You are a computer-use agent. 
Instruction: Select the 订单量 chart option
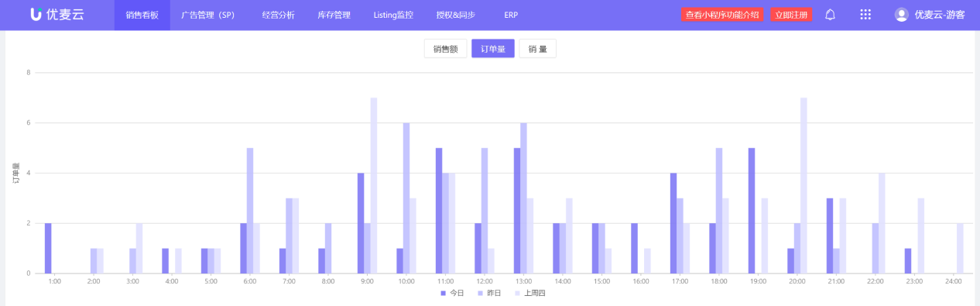[x=493, y=49]
